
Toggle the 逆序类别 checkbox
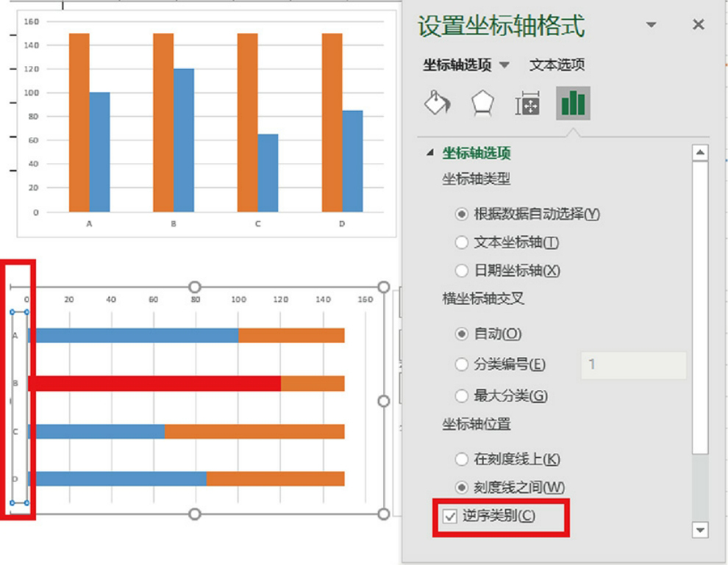click(450, 517)
